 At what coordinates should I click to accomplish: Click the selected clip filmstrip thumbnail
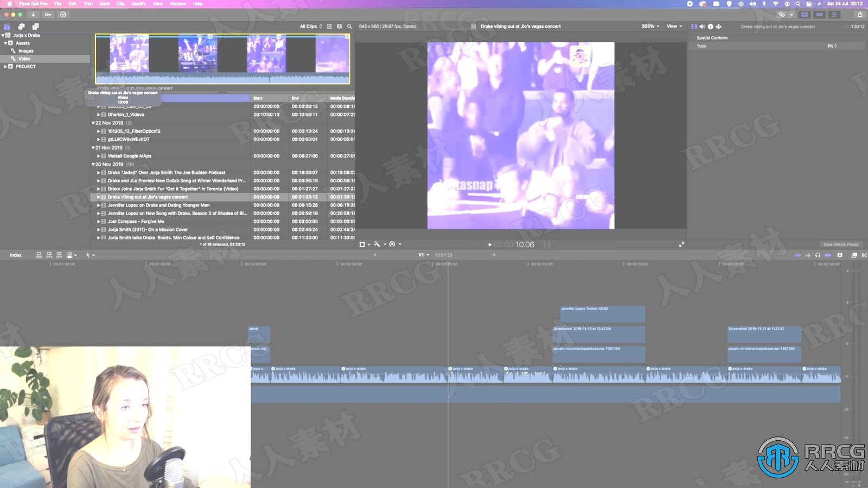(x=222, y=59)
